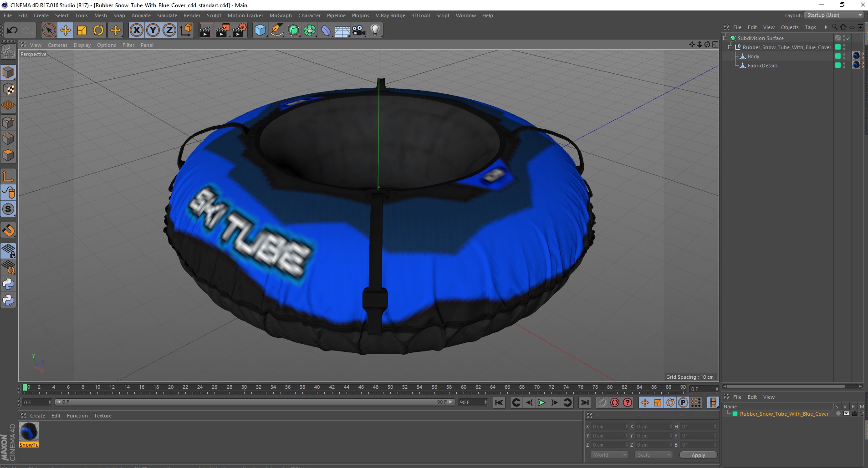Select the Live Selection tool
This screenshot has width=868, height=468.
pyautogui.click(x=49, y=31)
